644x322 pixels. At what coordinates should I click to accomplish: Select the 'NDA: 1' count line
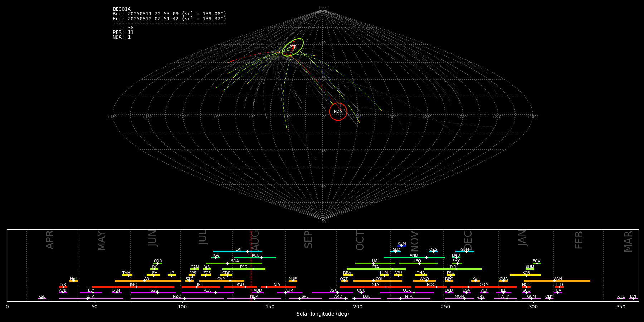[122, 37]
